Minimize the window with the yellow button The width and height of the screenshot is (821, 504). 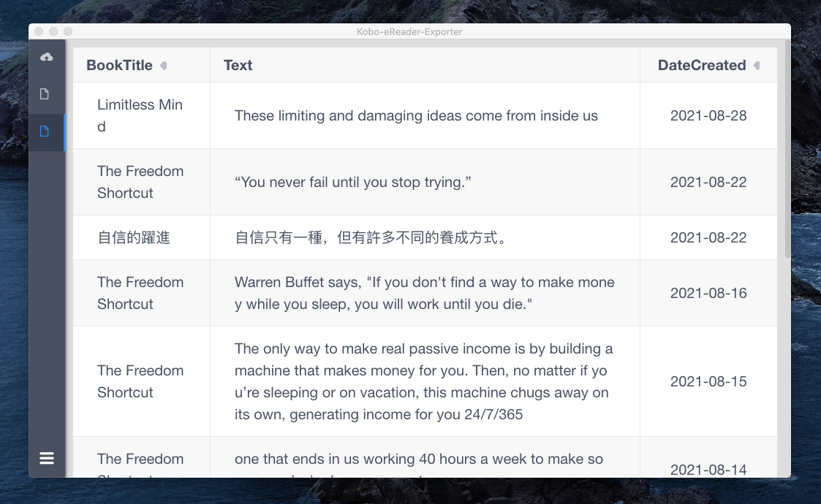[53, 31]
